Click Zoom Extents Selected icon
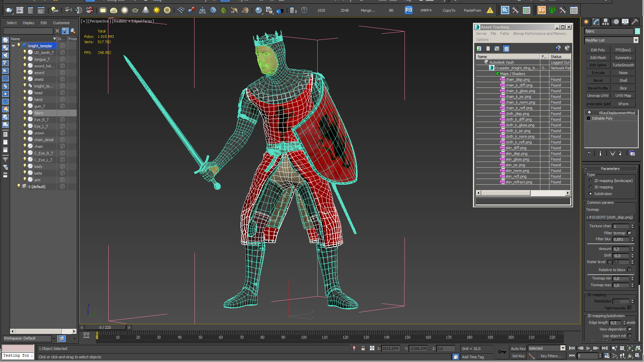 coord(630,349)
